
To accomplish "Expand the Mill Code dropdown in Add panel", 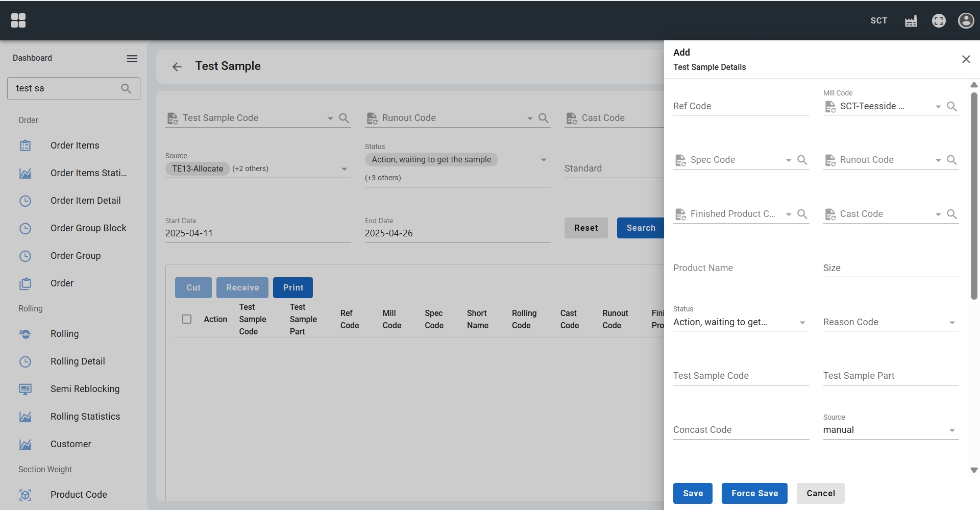I will (x=938, y=107).
